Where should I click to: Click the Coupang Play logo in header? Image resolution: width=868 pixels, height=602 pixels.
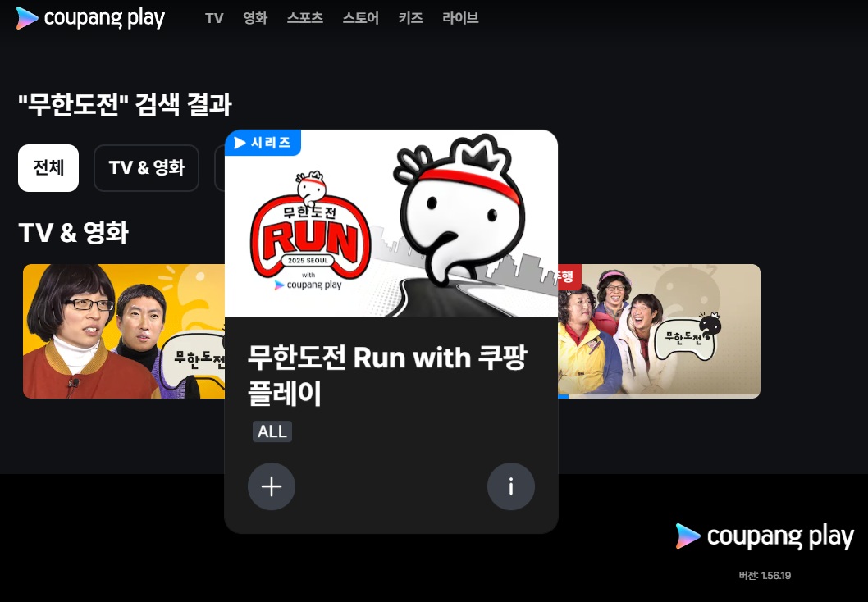(90, 18)
